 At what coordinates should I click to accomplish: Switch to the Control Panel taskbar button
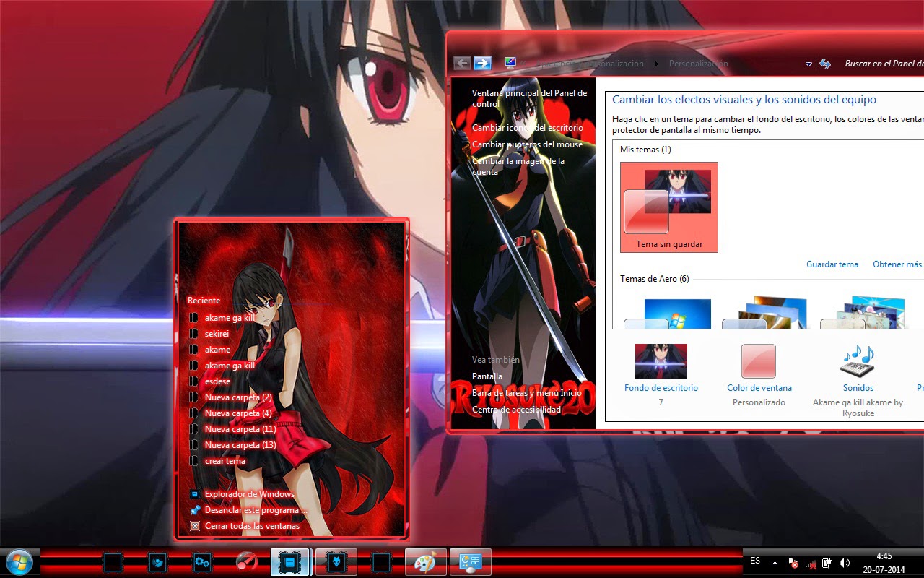click(x=470, y=562)
